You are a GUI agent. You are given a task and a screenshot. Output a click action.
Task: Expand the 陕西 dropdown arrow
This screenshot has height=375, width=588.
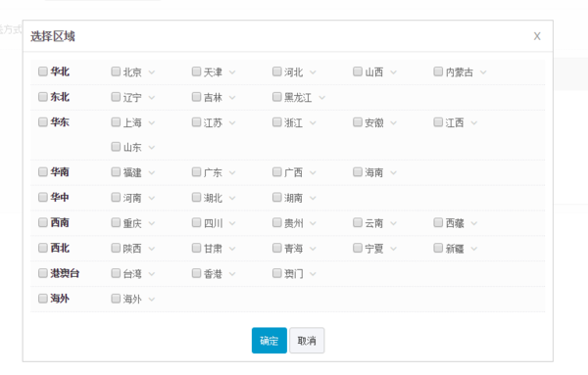coord(152,249)
